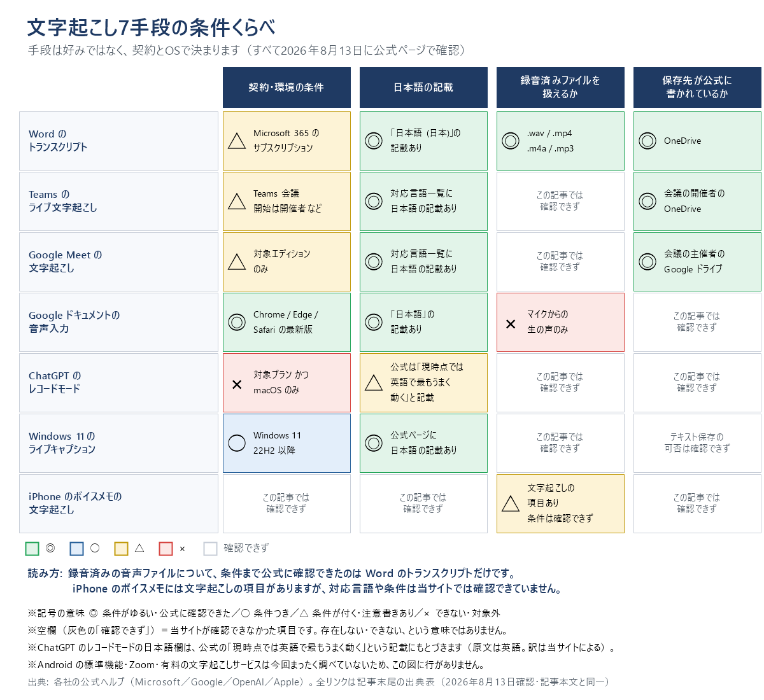Click the ※ChatGPT のレコードモードの日本語欄 footnote
764x700 pixels.
point(322,648)
